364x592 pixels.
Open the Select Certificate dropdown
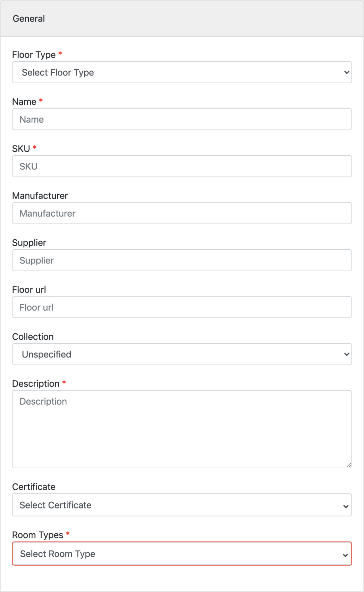(x=182, y=505)
